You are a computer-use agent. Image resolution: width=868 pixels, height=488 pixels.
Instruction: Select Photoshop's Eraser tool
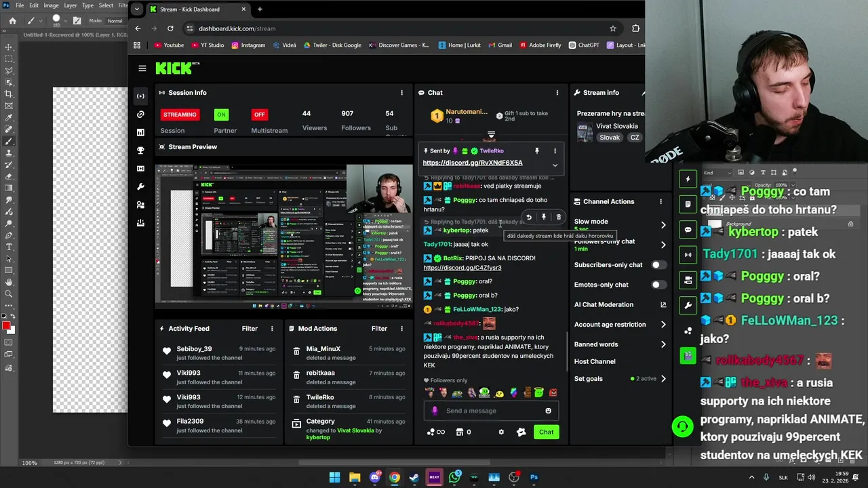point(9,176)
